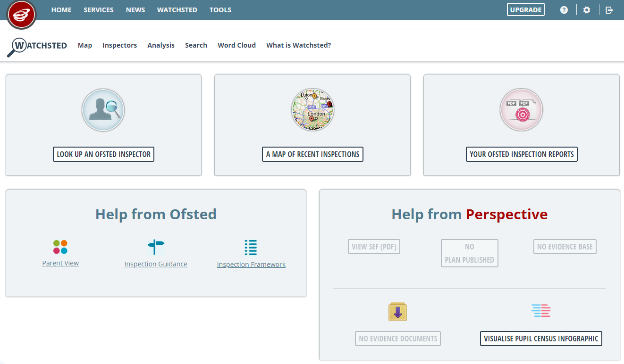Click the pupil census infographic bars icon
This screenshot has width=624, height=364.
pos(541,311)
